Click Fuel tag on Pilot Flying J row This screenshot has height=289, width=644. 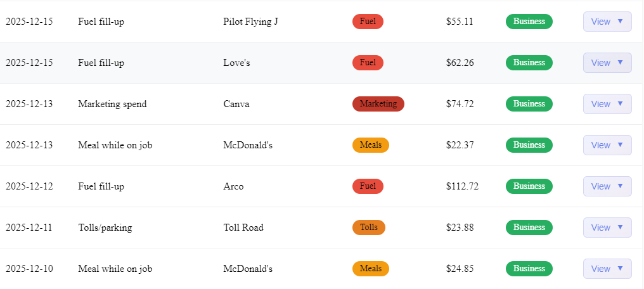coord(368,22)
